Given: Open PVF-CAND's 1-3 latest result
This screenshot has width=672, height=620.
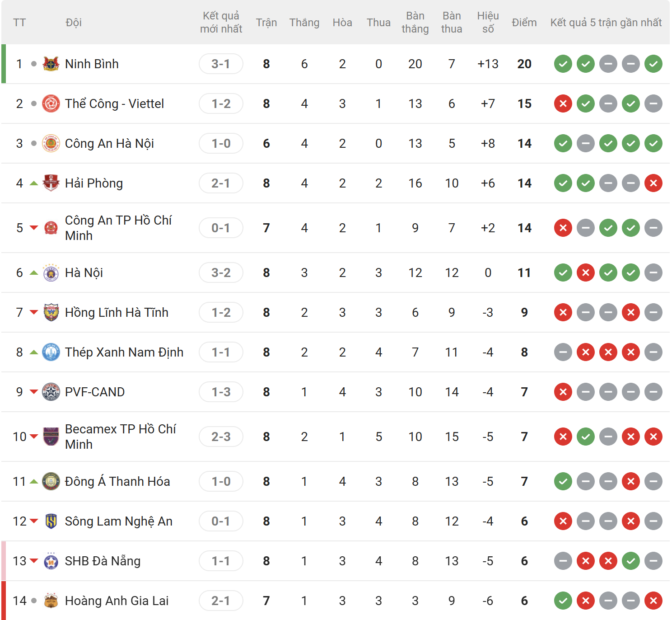Looking at the screenshot, I should point(221,392).
